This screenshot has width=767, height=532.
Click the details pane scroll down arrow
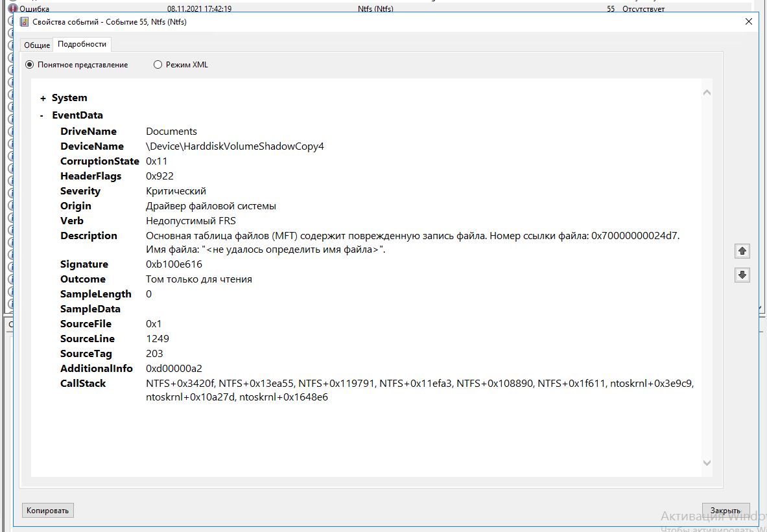pos(706,463)
